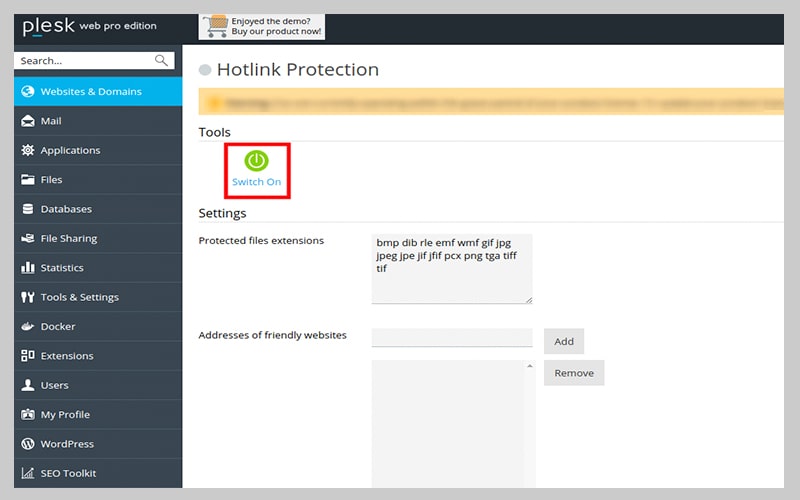
Task: Click the Add button for friendly websites
Action: [x=564, y=341]
